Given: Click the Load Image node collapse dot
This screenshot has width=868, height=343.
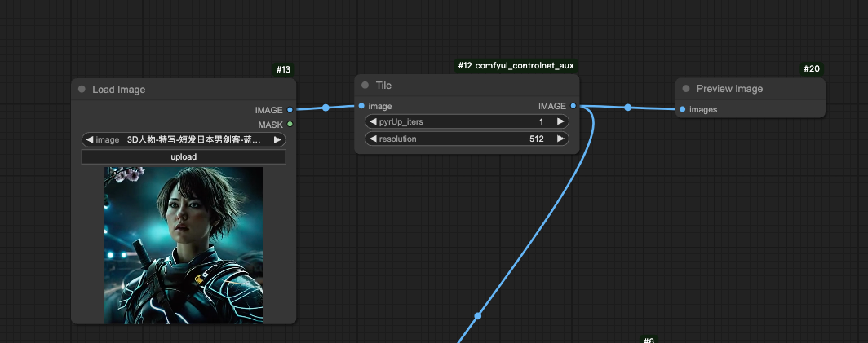Looking at the screenshot, I should coord(82,90).
